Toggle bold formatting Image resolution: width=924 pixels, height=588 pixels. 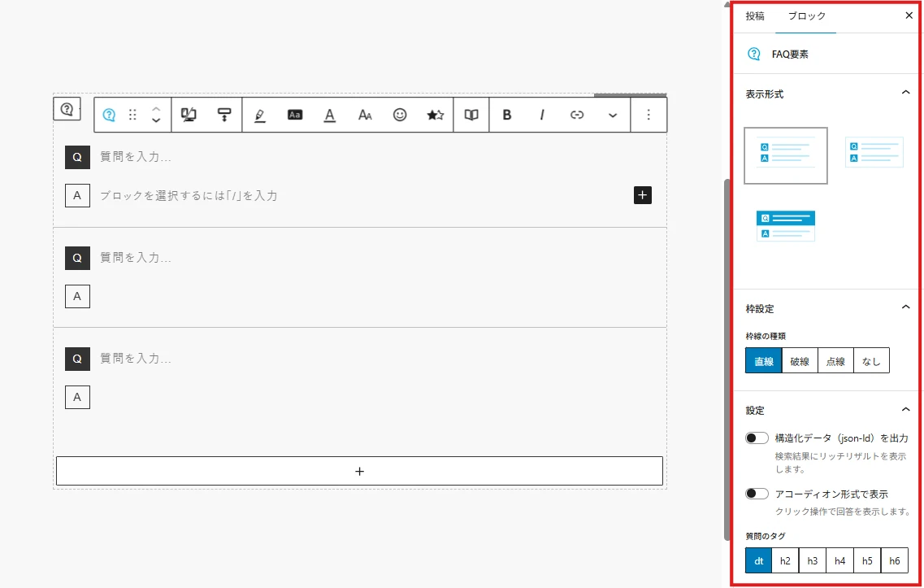point(507,115)
